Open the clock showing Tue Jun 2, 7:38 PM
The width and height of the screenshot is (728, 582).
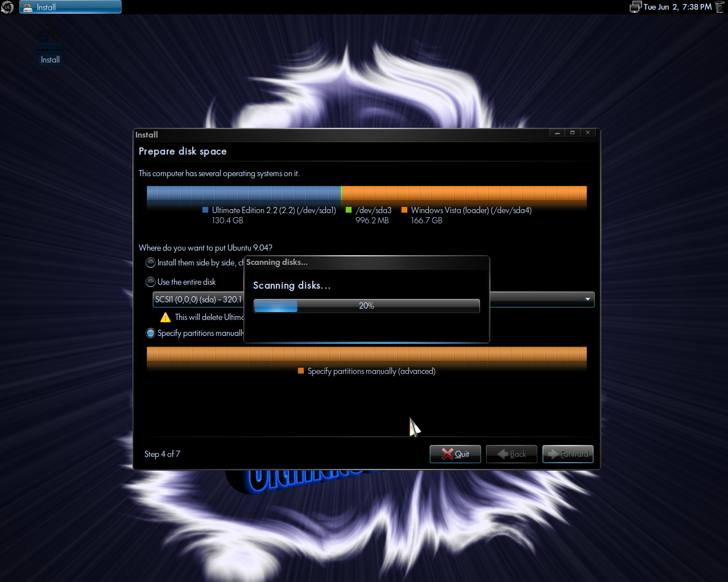[677, 7]
